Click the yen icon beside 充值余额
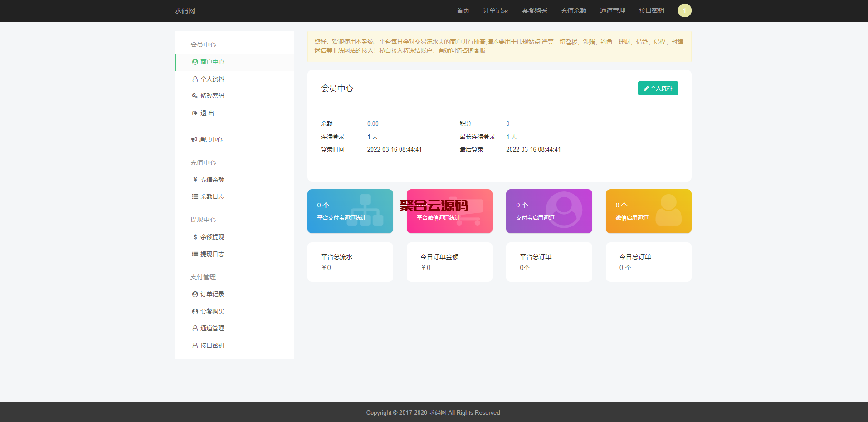The width and height of the screenshot is (868, 422). (195, 180)
